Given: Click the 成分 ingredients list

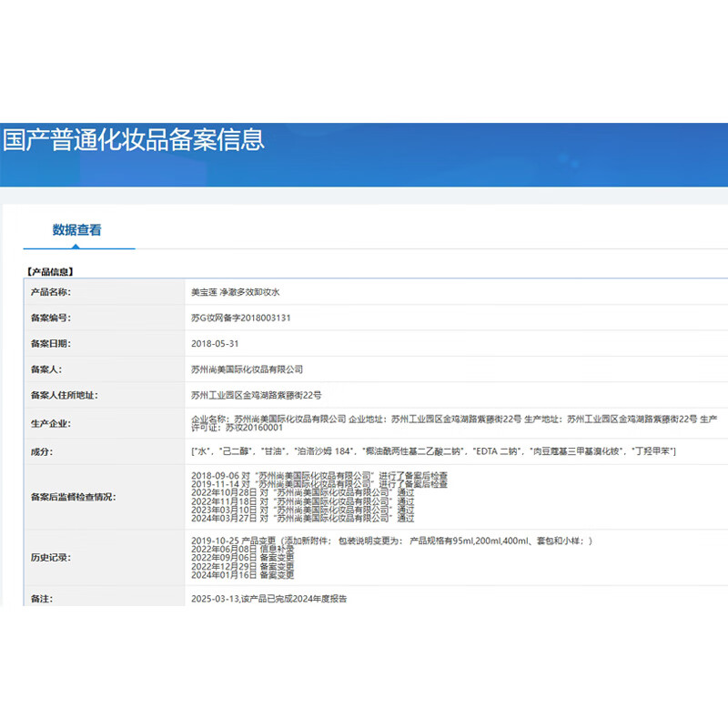Looking at the screenshot, I should click(x=432, y=451).
